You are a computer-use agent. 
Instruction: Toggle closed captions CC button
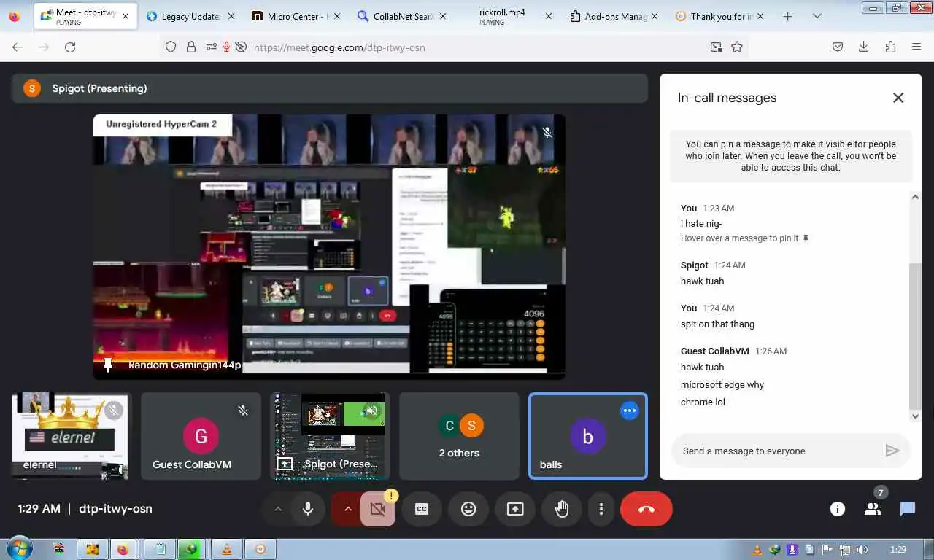coord(422,509)
